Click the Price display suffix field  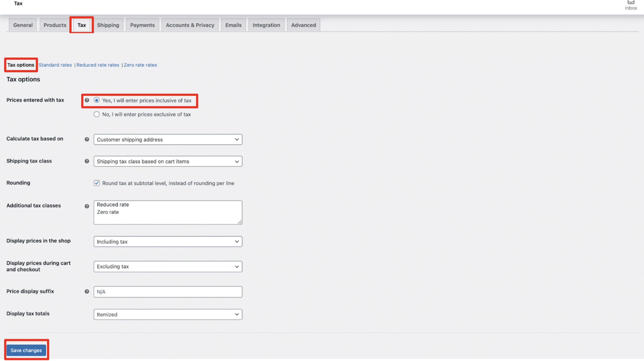tap(168, 292)
